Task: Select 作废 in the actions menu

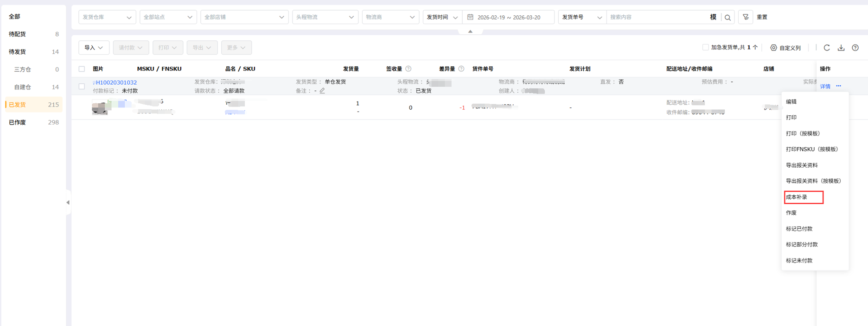Action: [x=815, y=213]
